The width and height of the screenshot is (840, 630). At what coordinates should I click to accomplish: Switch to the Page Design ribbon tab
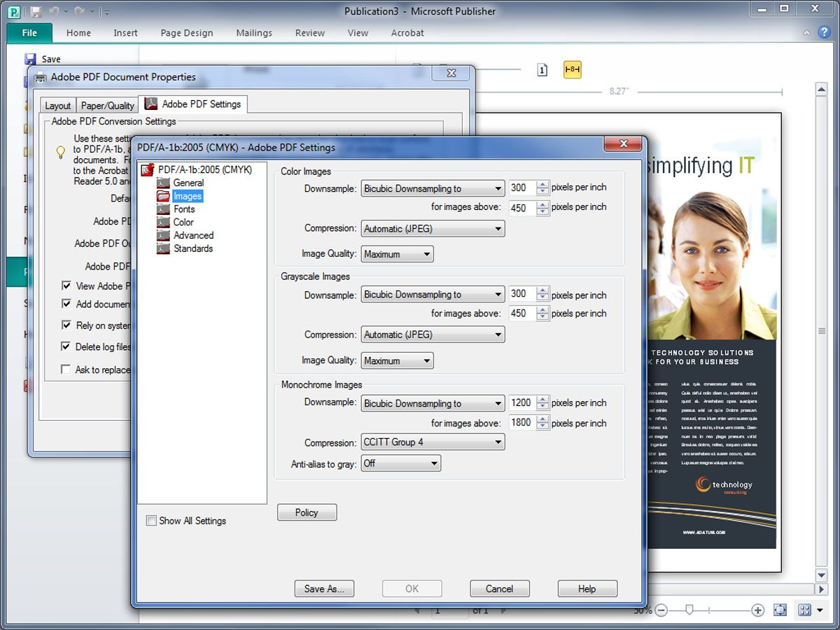187,33
